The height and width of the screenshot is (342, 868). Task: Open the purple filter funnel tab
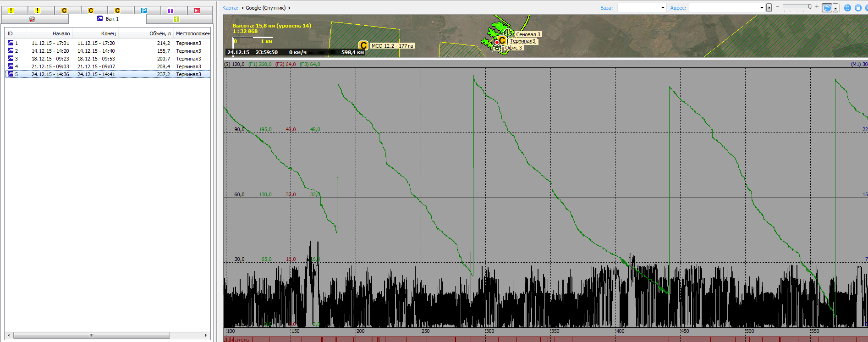tap(170, 11)
